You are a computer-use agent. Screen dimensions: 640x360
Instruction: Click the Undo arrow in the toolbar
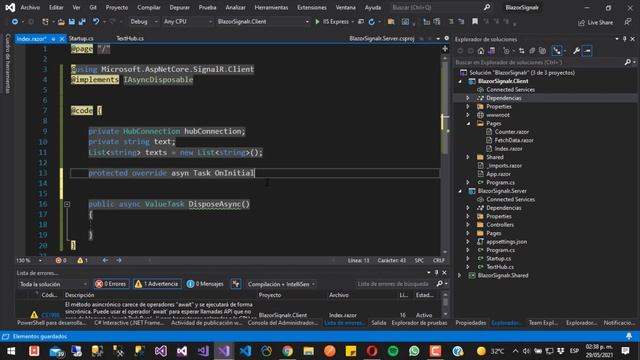click(x=96, y=22)
